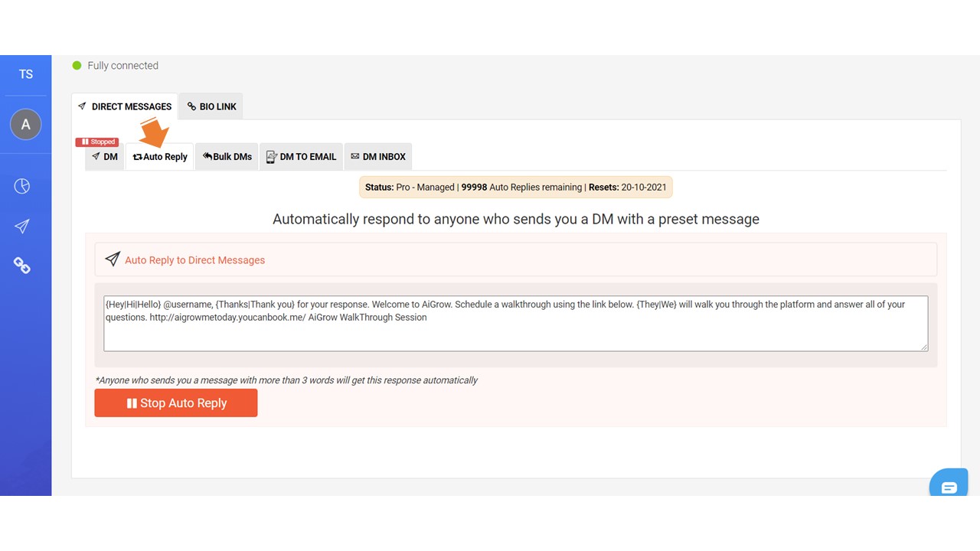The width and height of the screenshot is (980, 551).
Task: Switch to DM TO EMAIL tab
Action: click(x=301, y=157)
